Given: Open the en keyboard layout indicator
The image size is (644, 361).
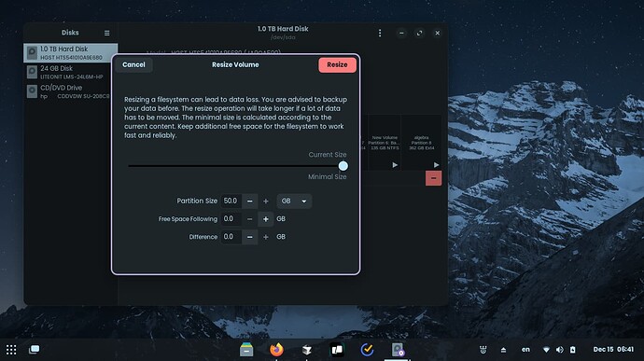Looking at the screenshot, I should pos(525,350).
